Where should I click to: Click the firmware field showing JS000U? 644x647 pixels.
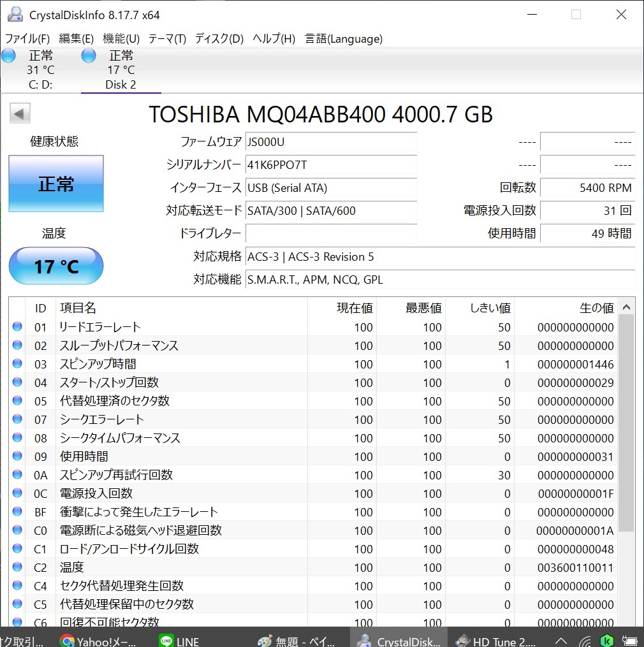(331, 142)
